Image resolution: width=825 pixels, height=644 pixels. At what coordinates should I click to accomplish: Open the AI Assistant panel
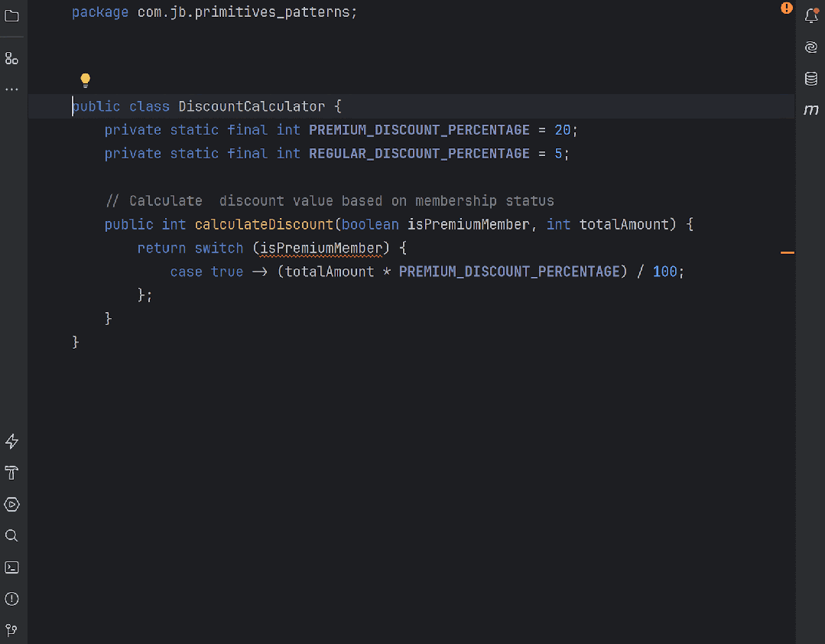click(x=810, y=47)
